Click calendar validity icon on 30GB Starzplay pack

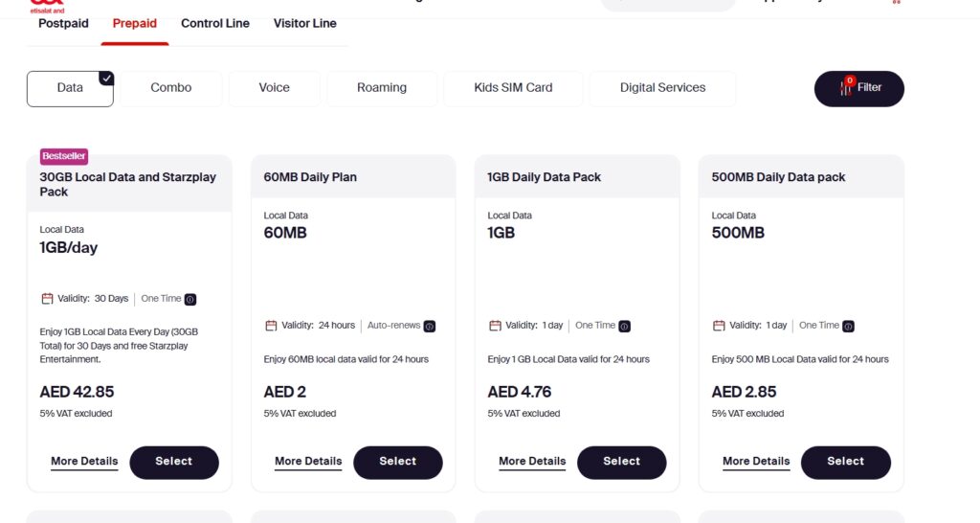pos(47,299)
